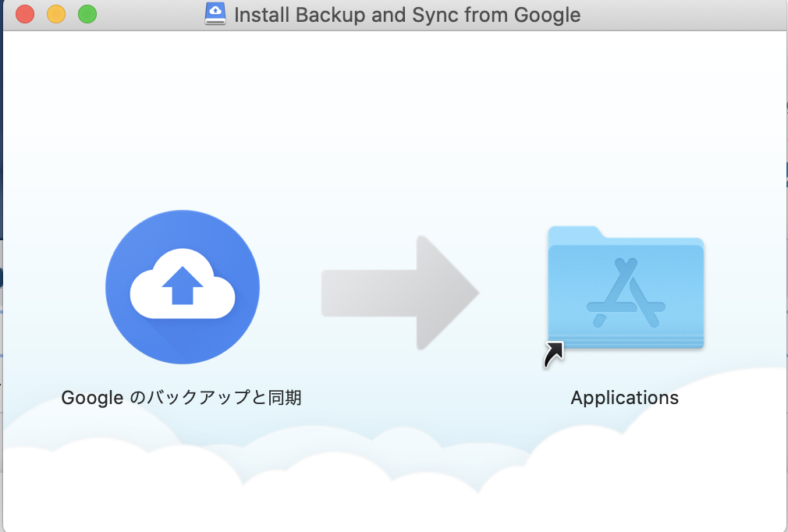Screen dimensions: 788x532
Task: Minimize the installer window with yellow button
Action: pyautogui.click(x=56, y=14)
